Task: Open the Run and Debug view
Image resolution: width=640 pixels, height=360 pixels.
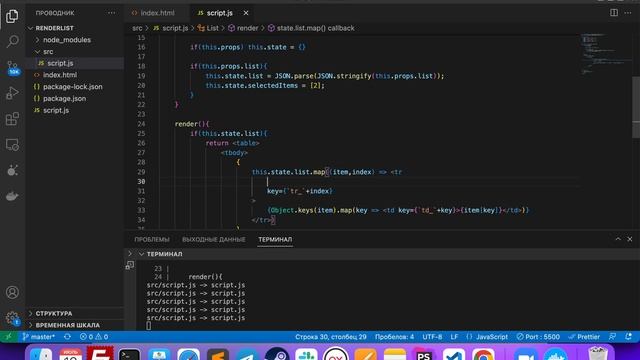Action: [12, 93]
